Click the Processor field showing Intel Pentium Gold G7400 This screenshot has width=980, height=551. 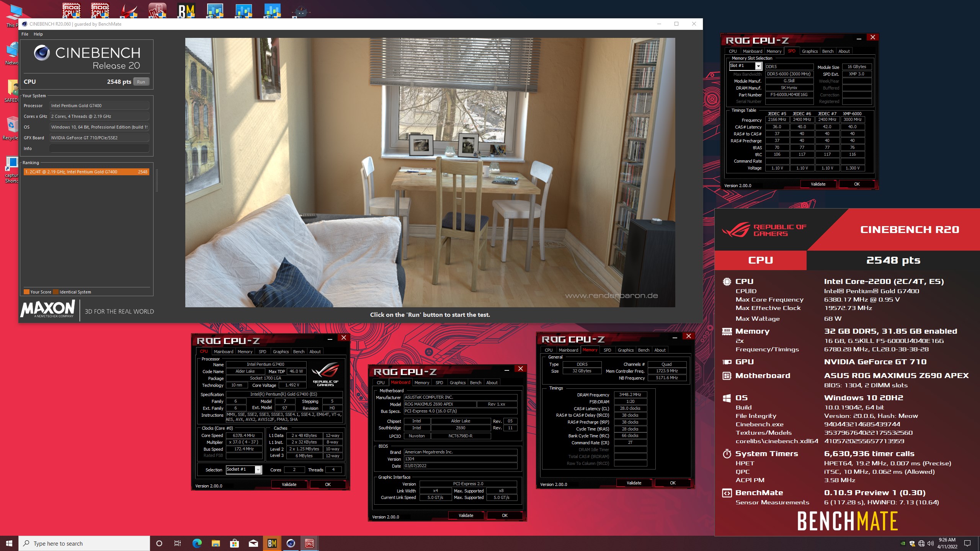point(99,106)
